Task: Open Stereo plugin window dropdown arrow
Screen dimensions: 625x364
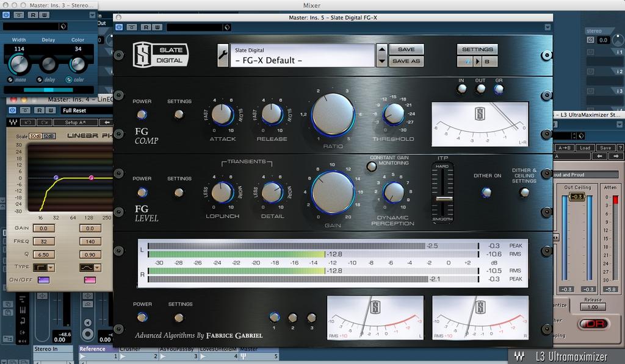Action: (92, 15)
